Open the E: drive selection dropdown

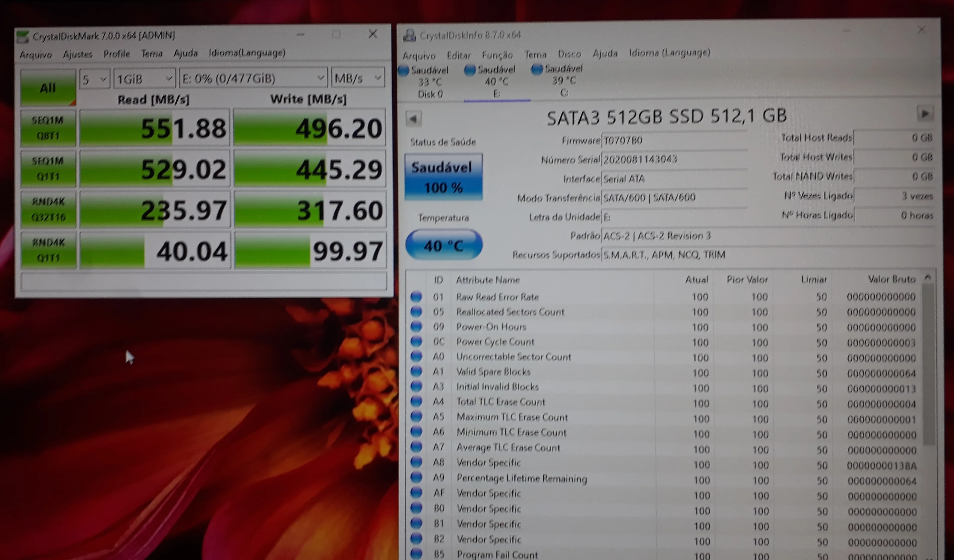pyautogui.click(x=253, y=78)
